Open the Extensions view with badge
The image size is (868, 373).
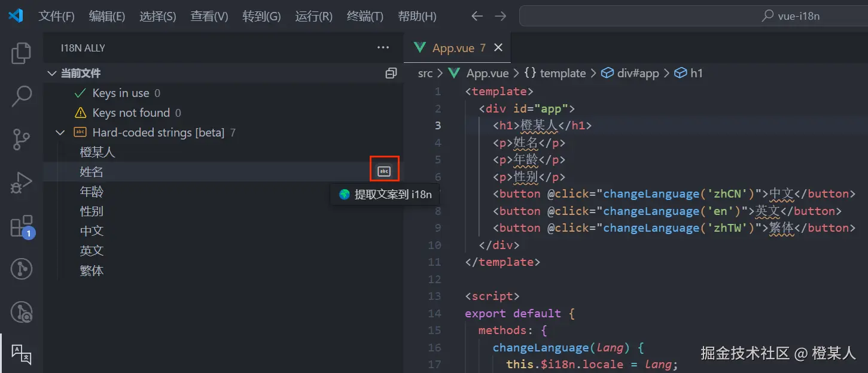[22, 227]
